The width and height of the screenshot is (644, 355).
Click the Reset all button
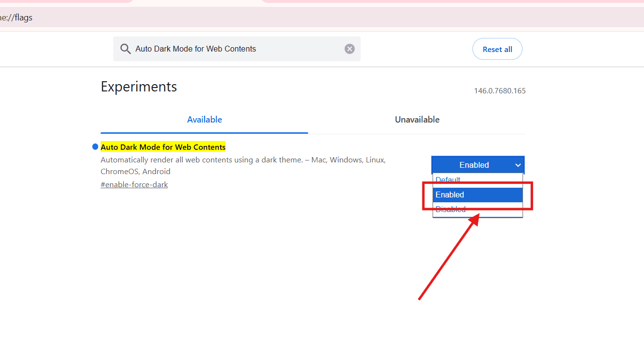click(x=497, y=49)
